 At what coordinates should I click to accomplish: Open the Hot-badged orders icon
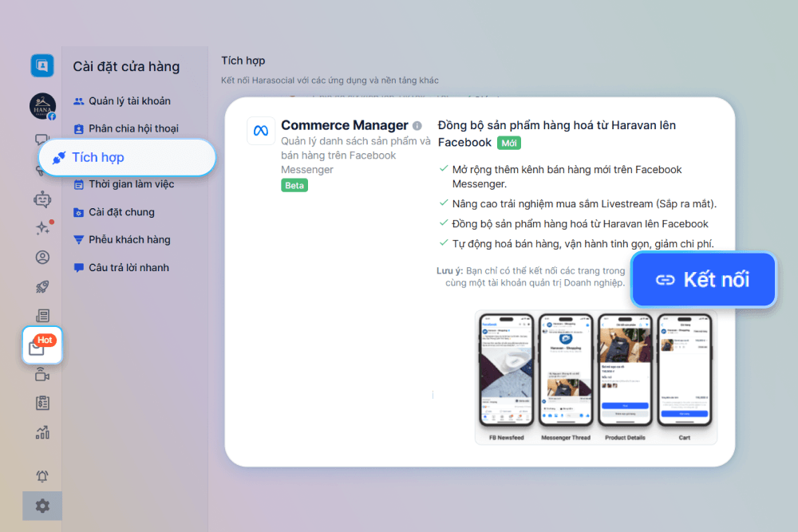42,345
